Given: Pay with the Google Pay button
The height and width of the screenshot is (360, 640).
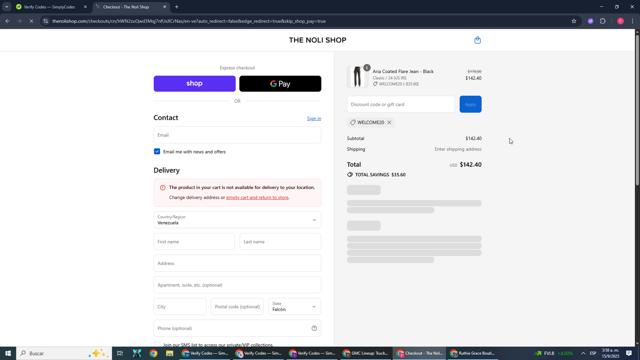Looking at the screenshot, I should (280, 84).
